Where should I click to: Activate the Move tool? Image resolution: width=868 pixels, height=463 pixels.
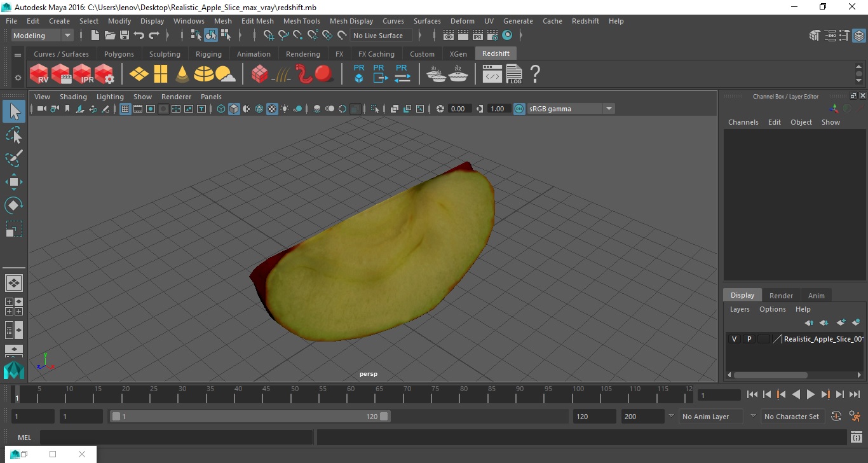click(14, 182)
